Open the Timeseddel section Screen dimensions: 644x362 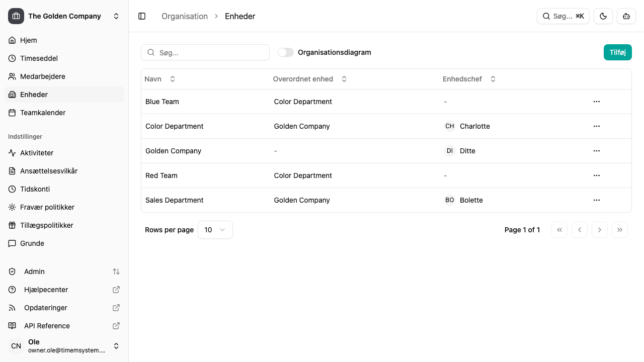(x=39, y=58)
